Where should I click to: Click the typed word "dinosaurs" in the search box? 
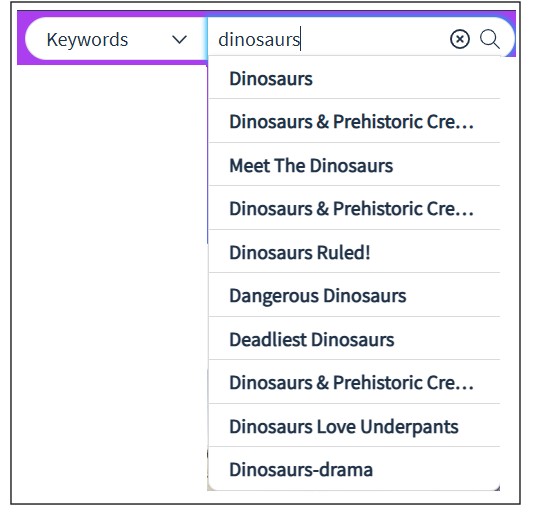259,39
